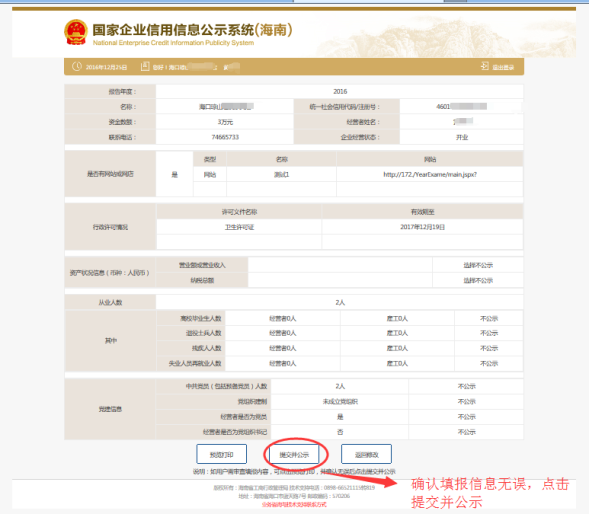Click the 经营者是否为党员 label
The image size is (589, 515).
(x=244, y=417)
